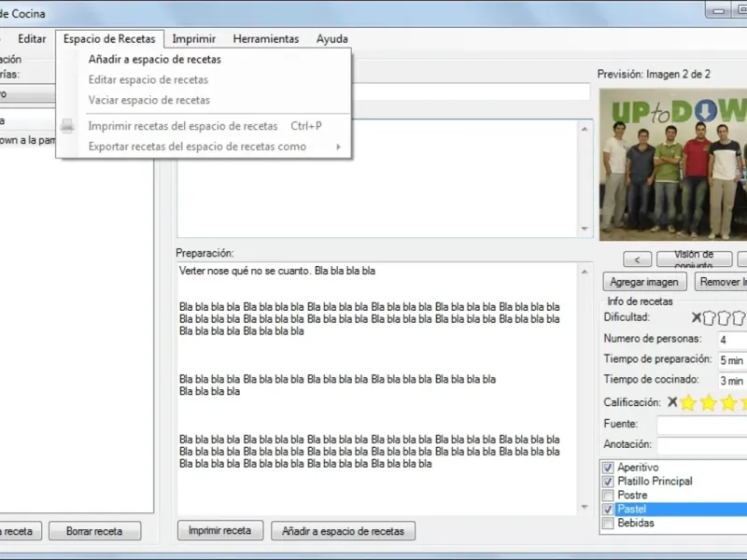Click the up arrow of the ingredients box scrollbar
This screenshot has width=747, height=560.
tap(585, 129)
